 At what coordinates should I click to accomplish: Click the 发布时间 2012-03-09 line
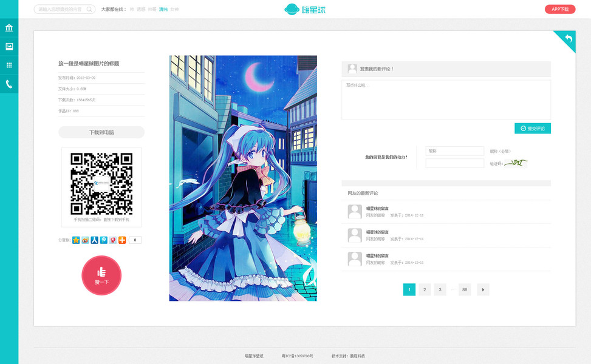[x=77, y=78]
